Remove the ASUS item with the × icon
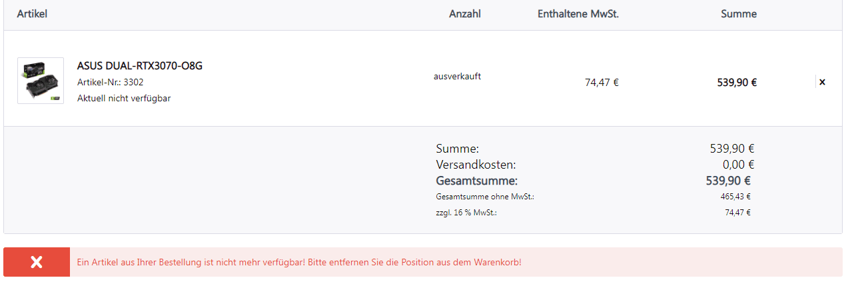 click(x=822, y=82)
